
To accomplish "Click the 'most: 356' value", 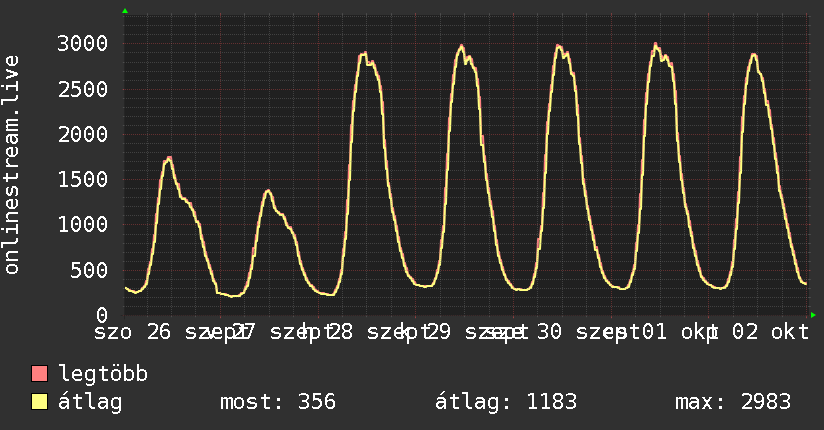I will point(277,402).
